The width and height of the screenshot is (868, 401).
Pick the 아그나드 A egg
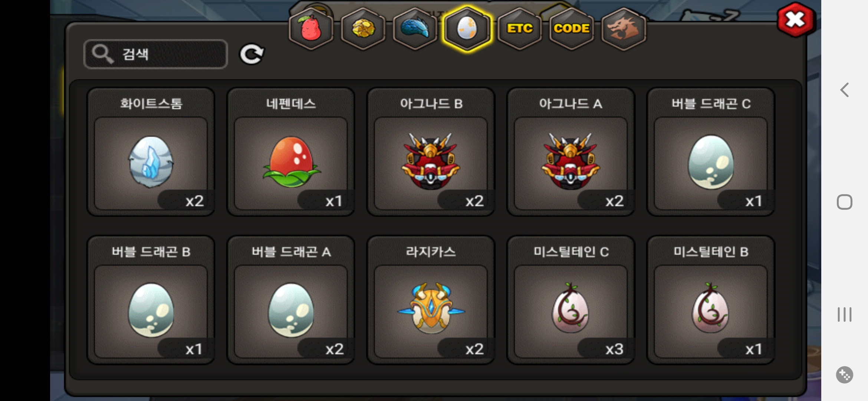pos(571,152)
